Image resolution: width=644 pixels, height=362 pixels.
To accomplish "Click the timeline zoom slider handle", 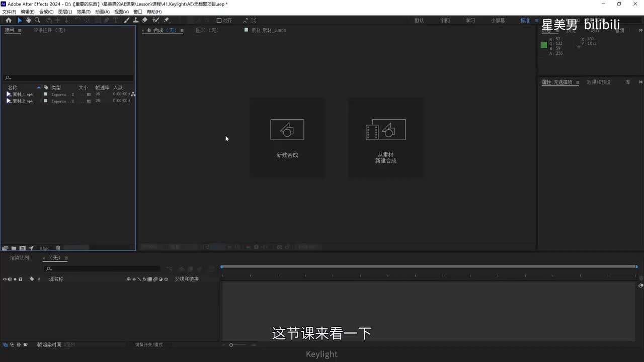I will [231, 345].
